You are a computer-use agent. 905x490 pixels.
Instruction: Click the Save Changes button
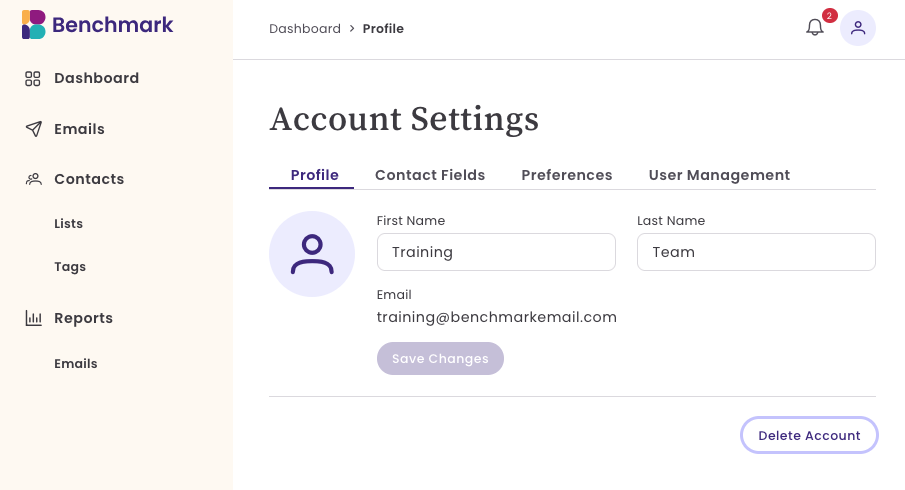click(x=440, y=358)
